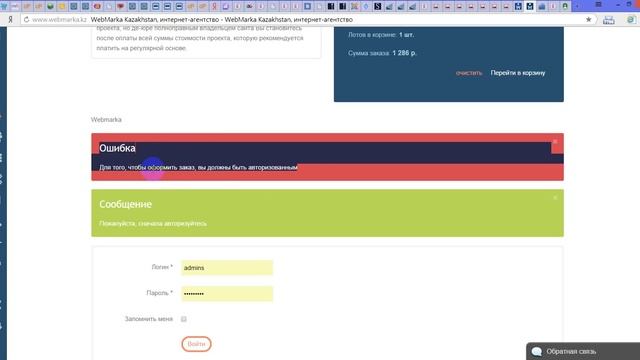
Task: Switch to the red heart tab
Action: (120, 6)
